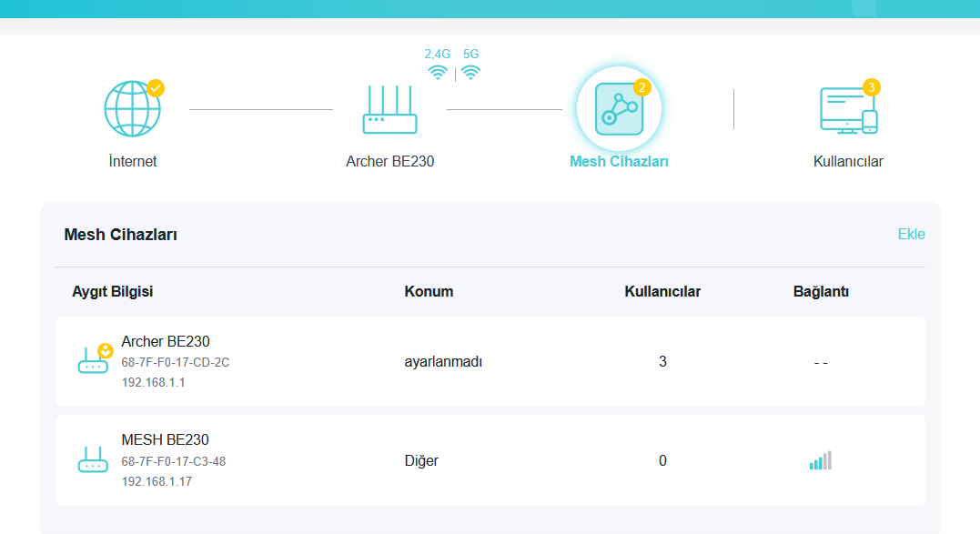The width and height of the screenshot is (980, 534).
Task: Click the Archer BE230 label under the router
Action: click(390, 161)
